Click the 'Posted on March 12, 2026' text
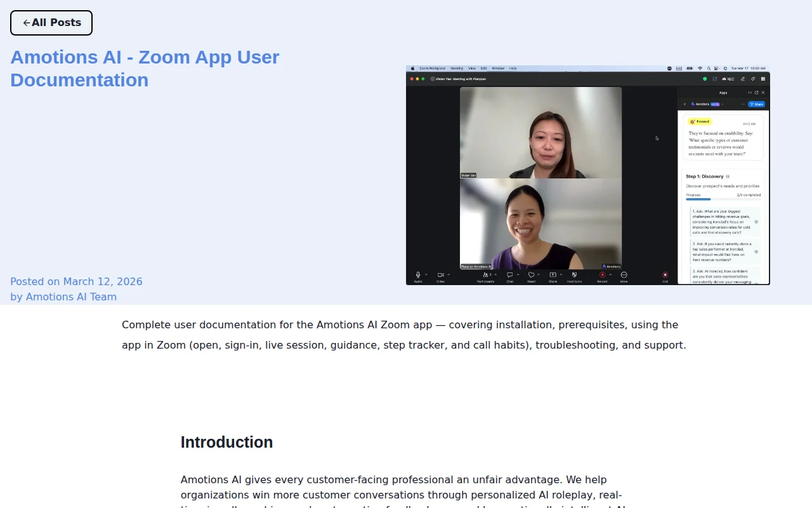 76,281
